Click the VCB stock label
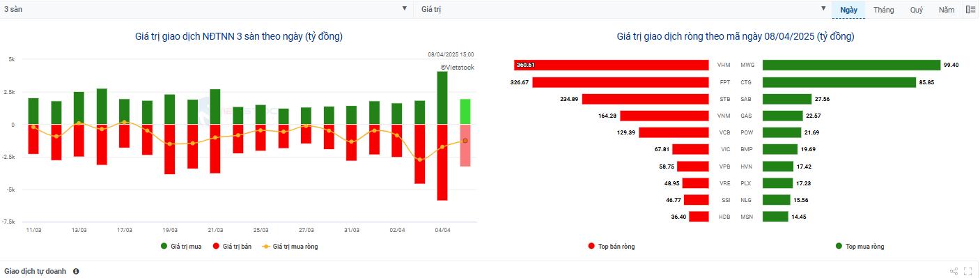The height and width of the screenshot is (278, 980). (724, 132)
